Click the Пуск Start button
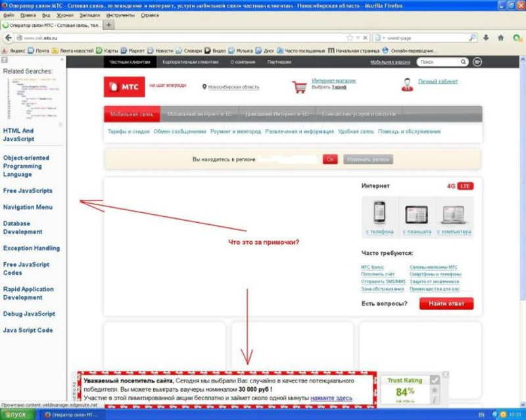 click(x=18, y=415)
